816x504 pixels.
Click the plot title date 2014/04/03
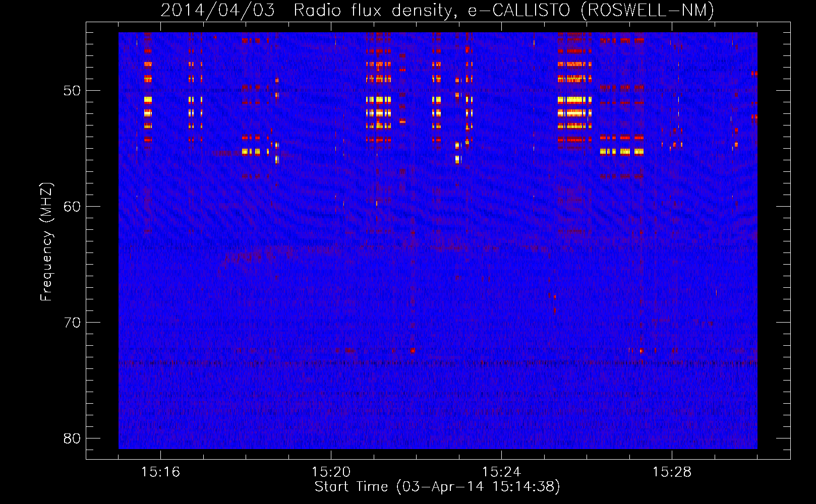218,11
